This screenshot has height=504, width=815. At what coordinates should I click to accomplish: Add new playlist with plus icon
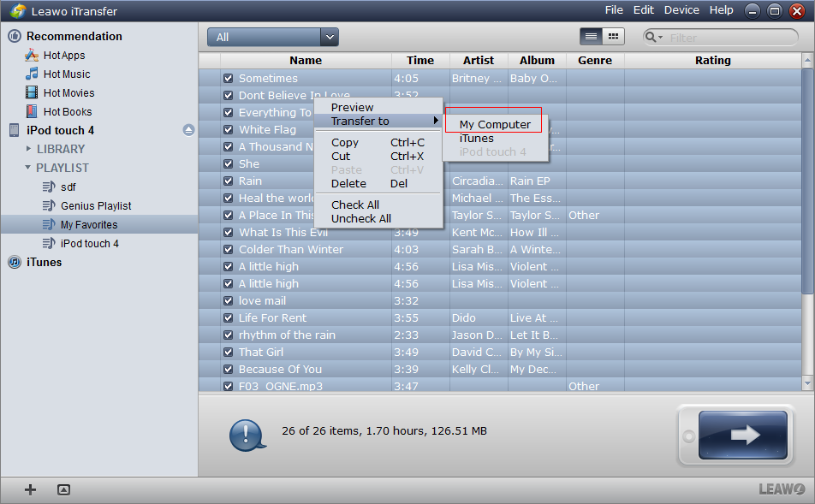(30, 489)
